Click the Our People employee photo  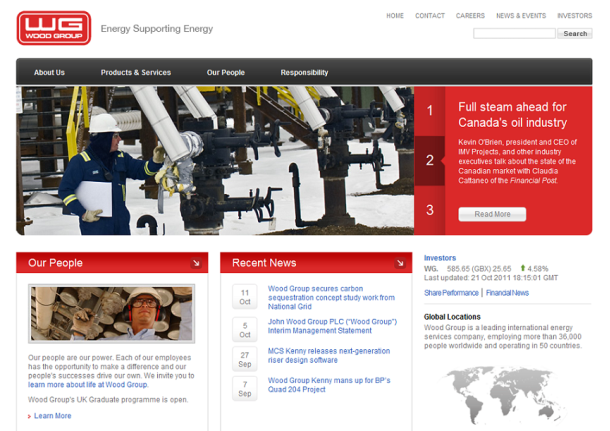click(112, 314)
